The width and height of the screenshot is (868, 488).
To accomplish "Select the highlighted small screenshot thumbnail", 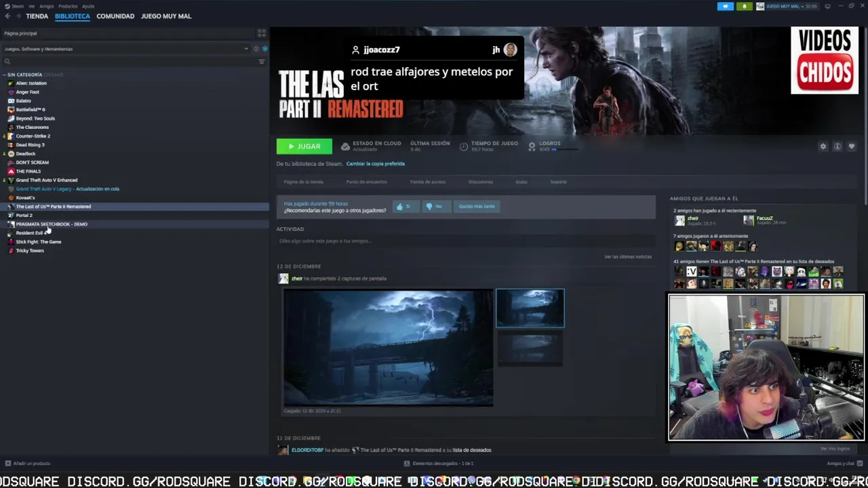I will (x=530, y=308).
